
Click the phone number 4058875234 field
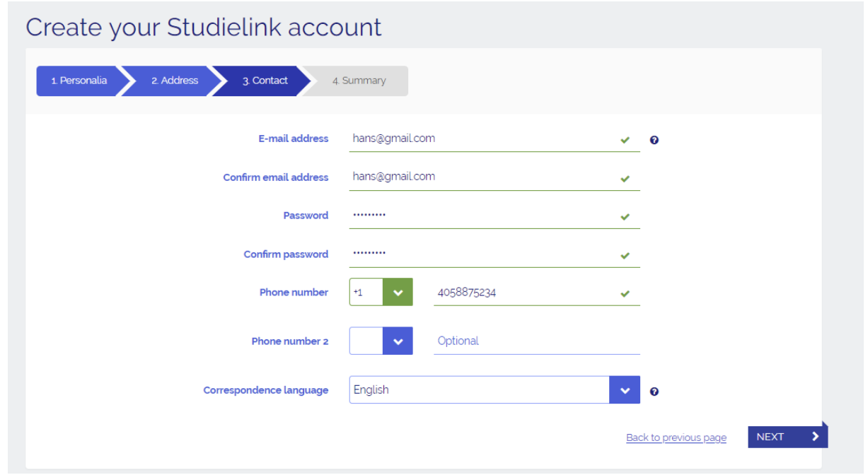coord(523,293)
